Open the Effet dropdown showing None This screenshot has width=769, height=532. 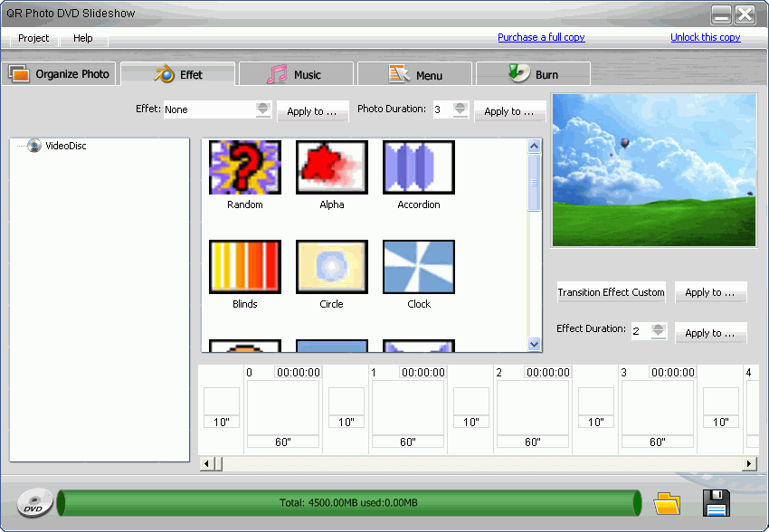tap(217, 109)
